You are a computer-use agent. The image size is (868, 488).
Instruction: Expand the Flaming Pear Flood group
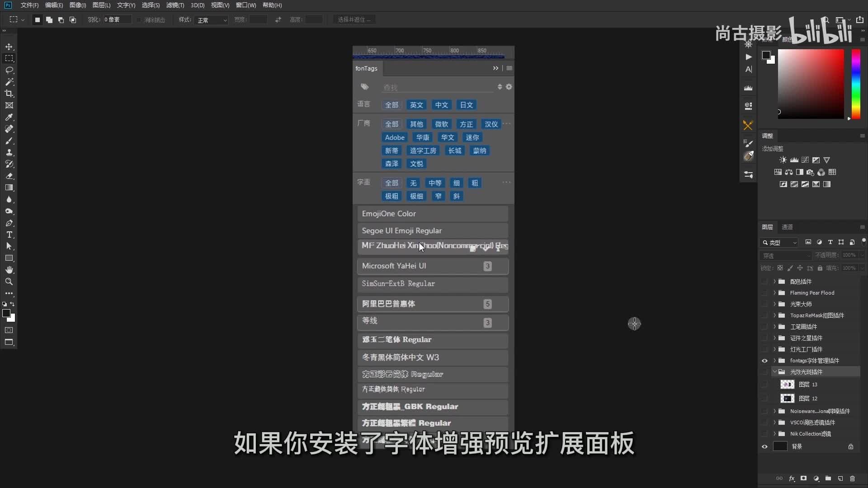pyautogui.click(x=774, y=293)
